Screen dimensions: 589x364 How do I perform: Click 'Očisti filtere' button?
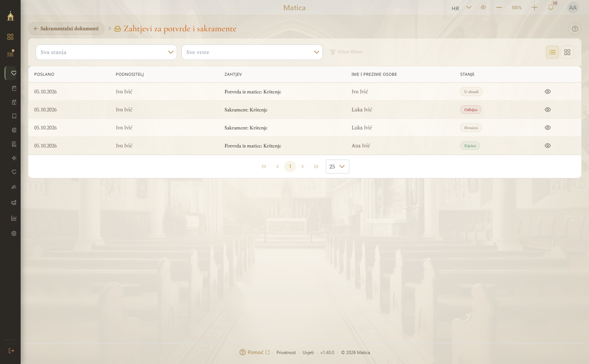point(346,52)
